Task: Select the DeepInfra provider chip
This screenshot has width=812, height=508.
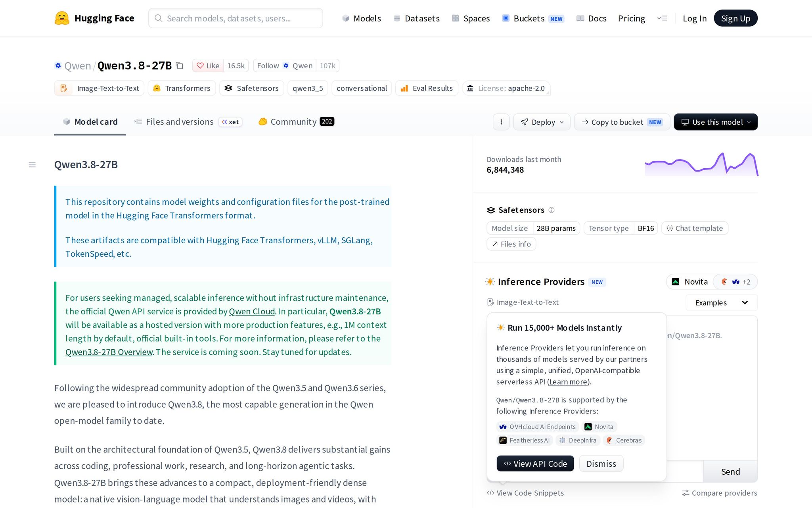Action: tap(578, 440)
